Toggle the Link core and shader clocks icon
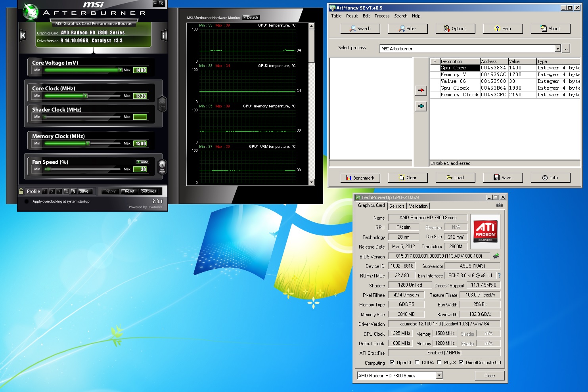The width and height of the screenshot is (588, 392). pos(162,104)
